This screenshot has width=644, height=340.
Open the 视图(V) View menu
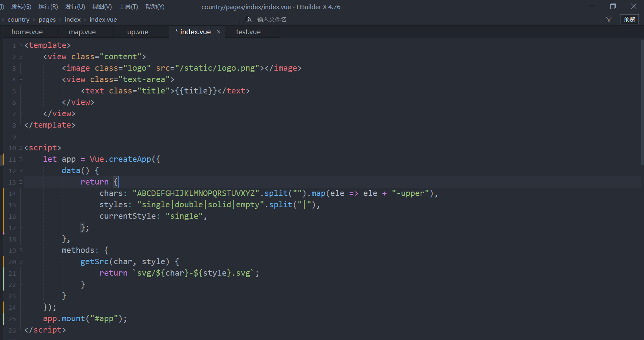click(102, 7)
